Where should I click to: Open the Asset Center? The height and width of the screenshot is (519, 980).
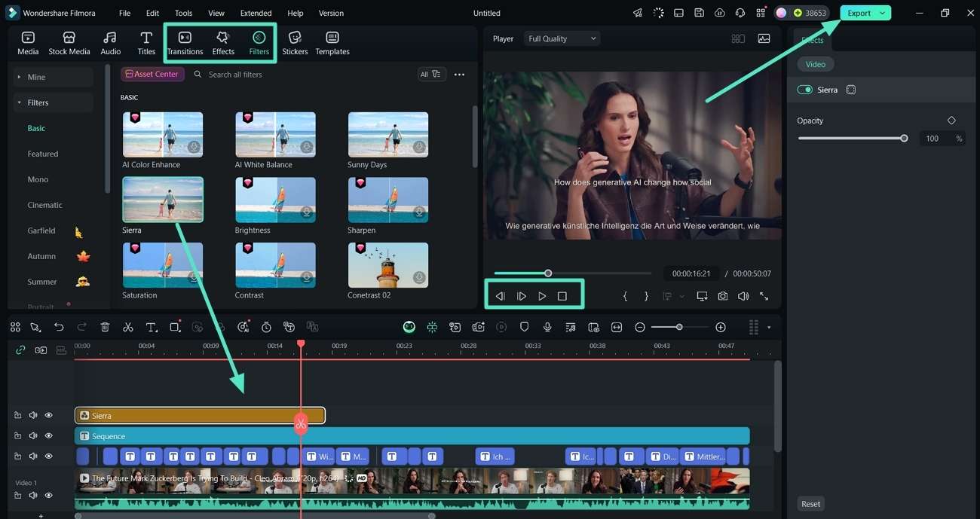click(152, 74)
